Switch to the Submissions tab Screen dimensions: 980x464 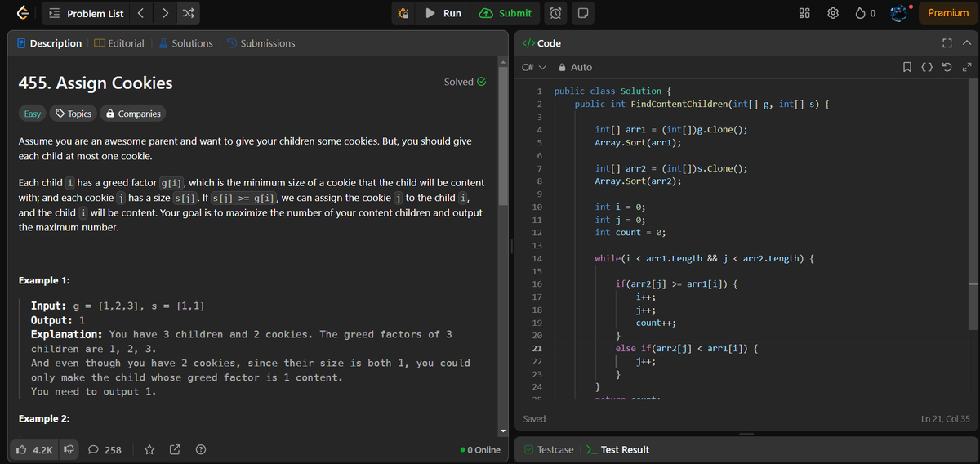point(261,43)
